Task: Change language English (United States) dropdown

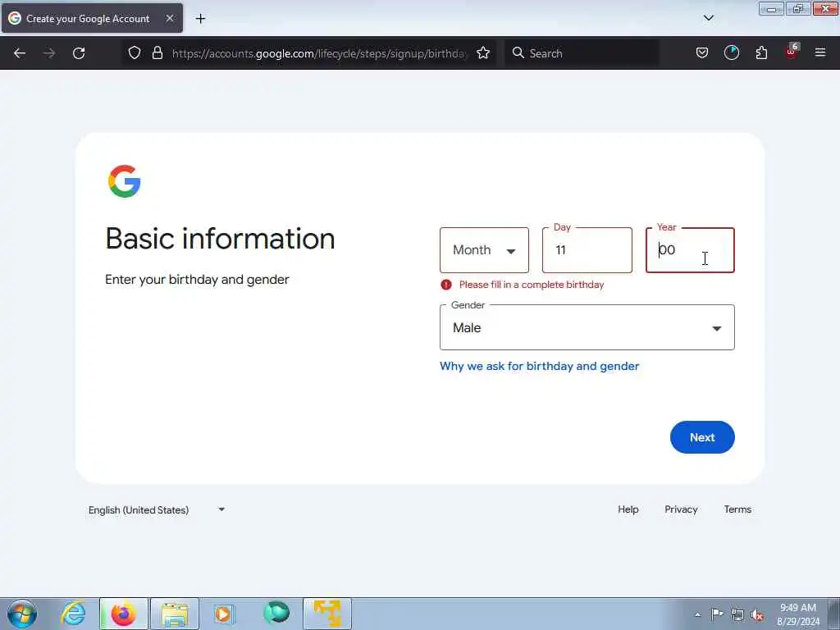Action: coord(157,510)
